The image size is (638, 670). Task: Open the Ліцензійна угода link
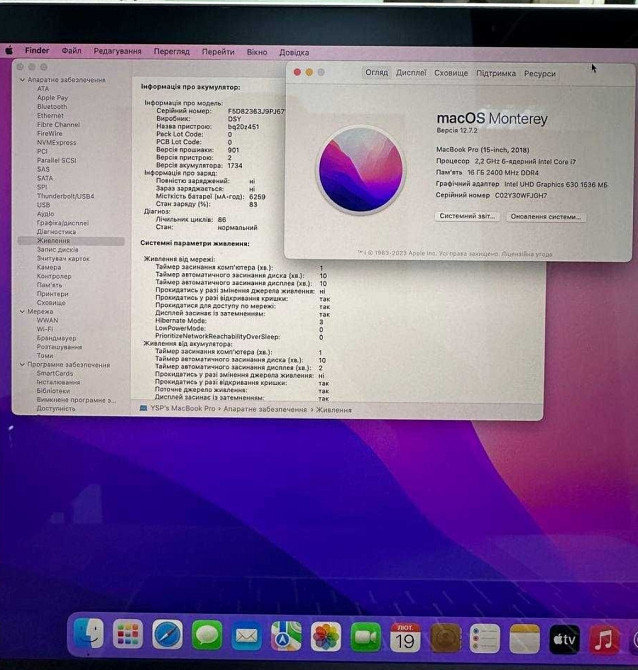tap(526, 254)
